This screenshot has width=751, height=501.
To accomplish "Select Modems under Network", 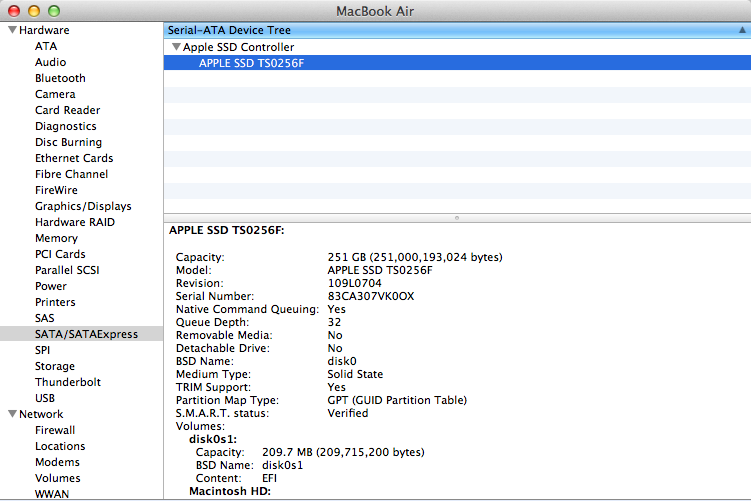I will 57,462.
